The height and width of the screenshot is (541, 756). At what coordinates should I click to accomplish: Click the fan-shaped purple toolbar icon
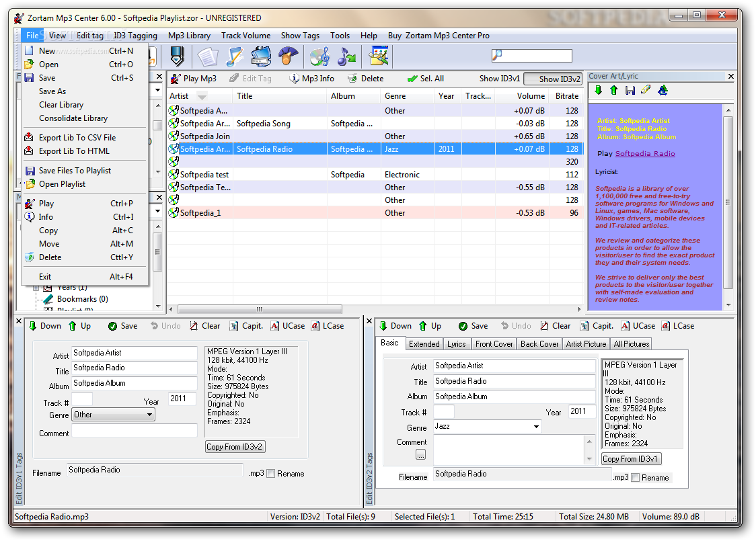(288, 56)
